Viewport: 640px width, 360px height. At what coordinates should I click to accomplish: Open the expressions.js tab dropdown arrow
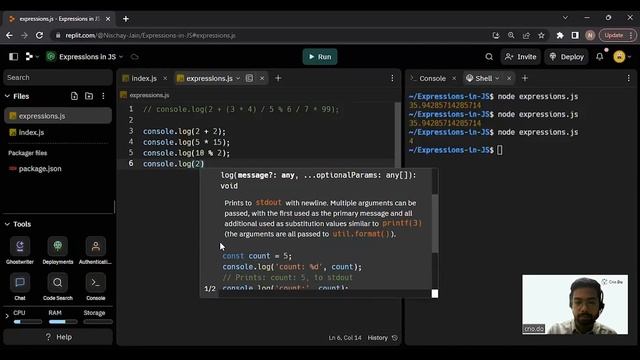coord(238,78)
